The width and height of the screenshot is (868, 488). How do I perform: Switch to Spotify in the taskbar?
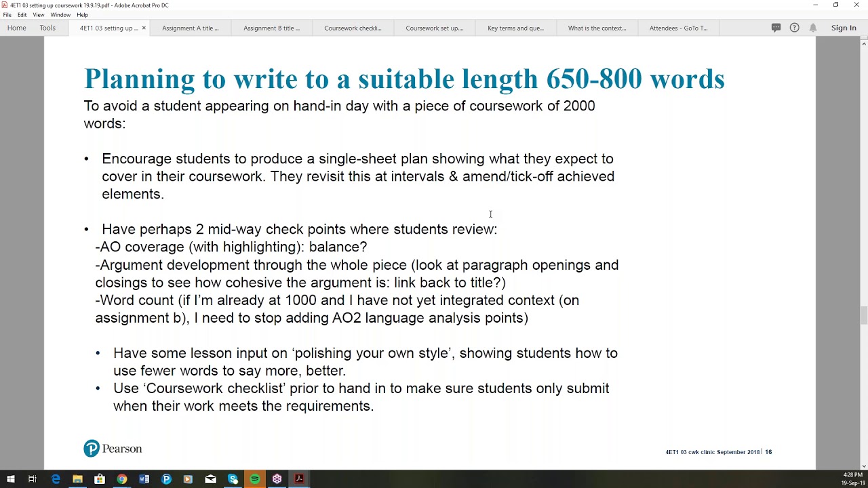pos(255,479)
